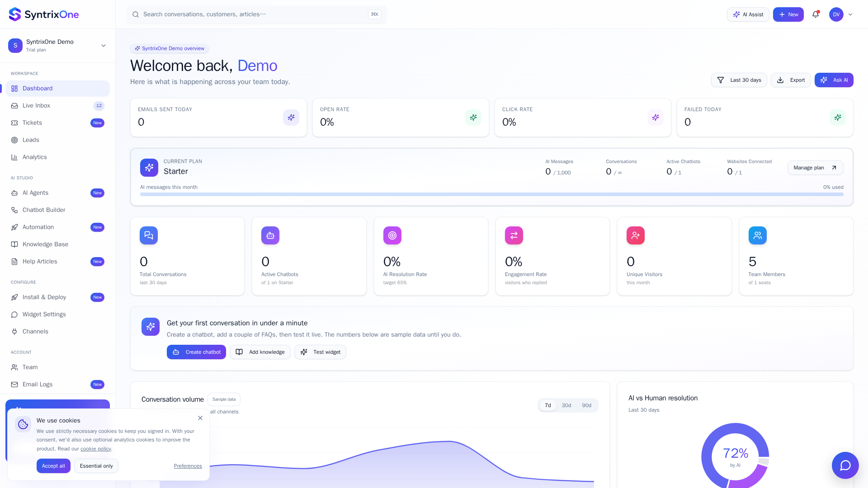This screenshot has height=488, width=868.
Task: Click the AI Resolution Rate target icon
Action: 392,235
